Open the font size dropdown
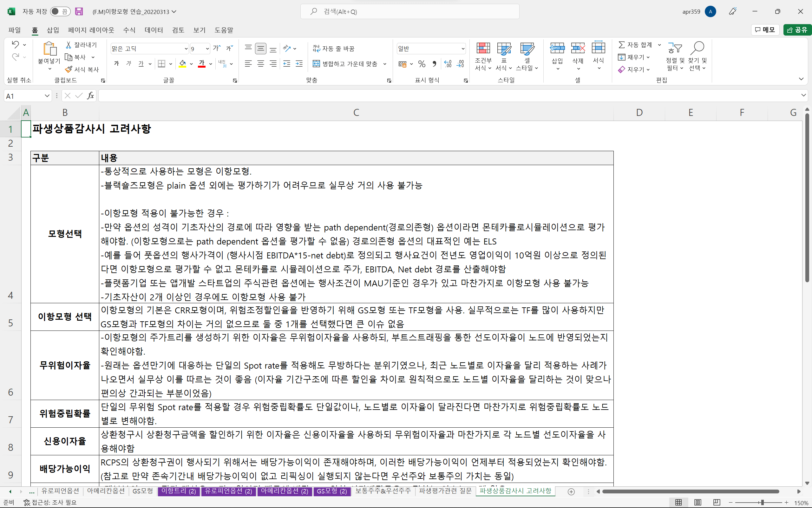 pyautogui.click(x=207, y=49)
